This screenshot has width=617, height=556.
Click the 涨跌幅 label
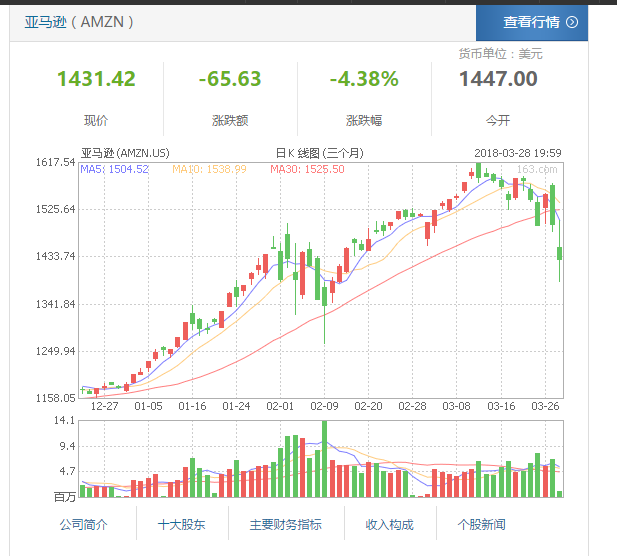364,120
